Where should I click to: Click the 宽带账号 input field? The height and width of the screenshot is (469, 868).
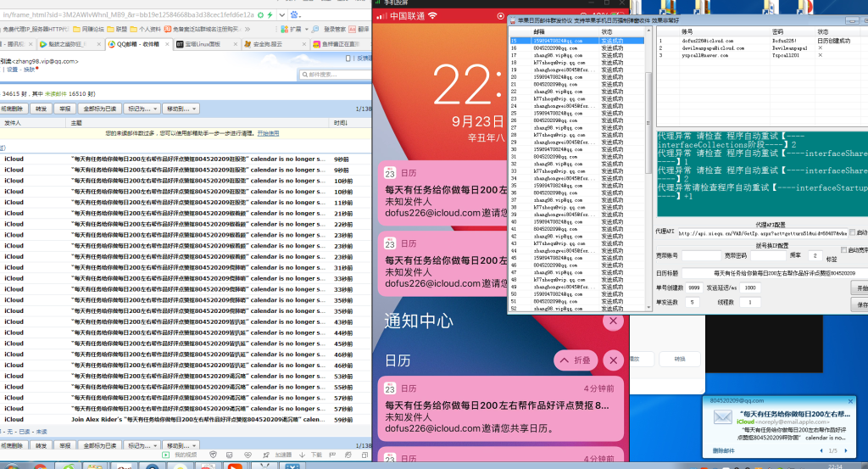701,255
